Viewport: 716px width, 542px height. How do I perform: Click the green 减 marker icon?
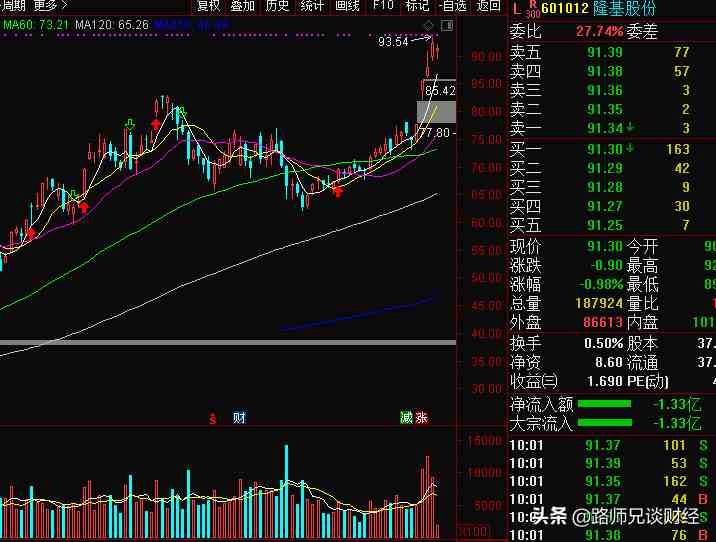point(406,417)
